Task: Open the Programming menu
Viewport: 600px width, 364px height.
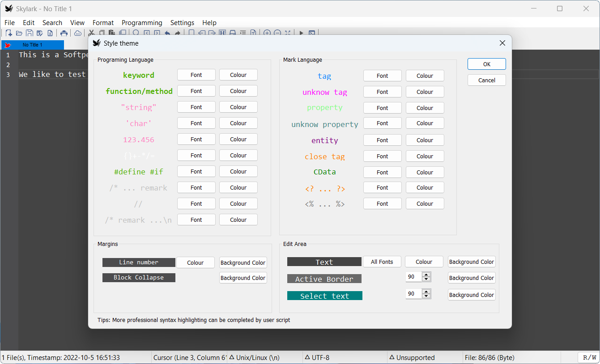Action: (x=142, y=23)
